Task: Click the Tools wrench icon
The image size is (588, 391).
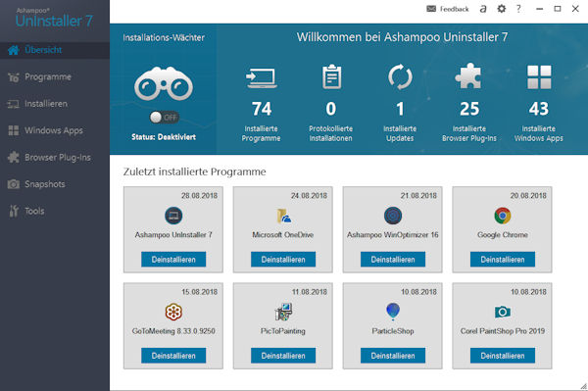Action: click(x=14, y=211)
